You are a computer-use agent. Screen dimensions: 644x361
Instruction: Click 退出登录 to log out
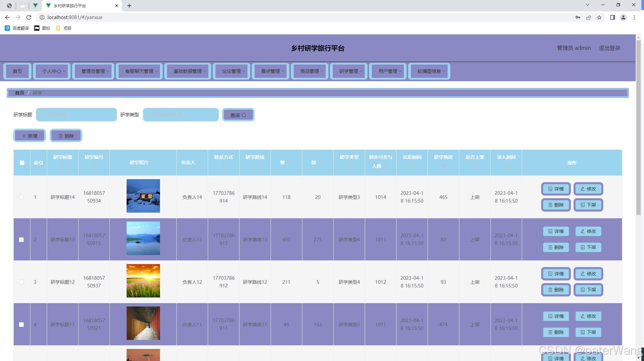coord(609,48)
